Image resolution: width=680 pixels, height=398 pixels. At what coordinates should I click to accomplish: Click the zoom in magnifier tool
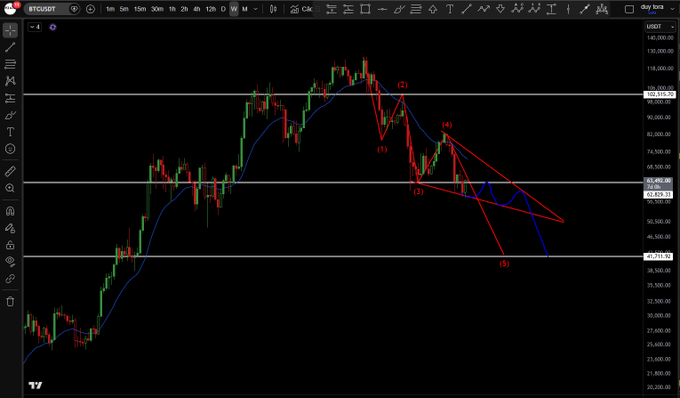pos(10,188)
